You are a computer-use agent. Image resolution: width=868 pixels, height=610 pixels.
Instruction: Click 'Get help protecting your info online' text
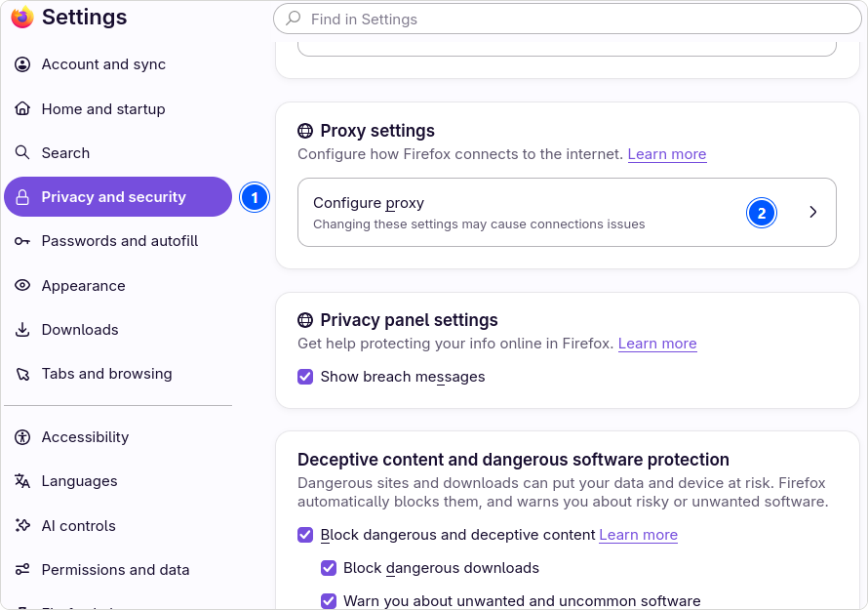455,344
